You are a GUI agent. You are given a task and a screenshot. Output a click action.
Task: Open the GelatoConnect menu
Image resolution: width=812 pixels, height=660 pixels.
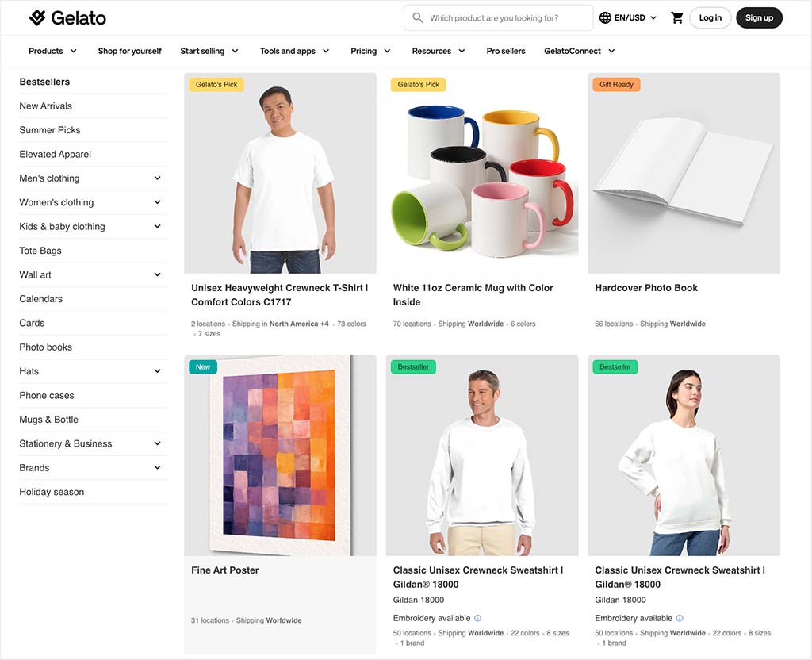[580, 51]
